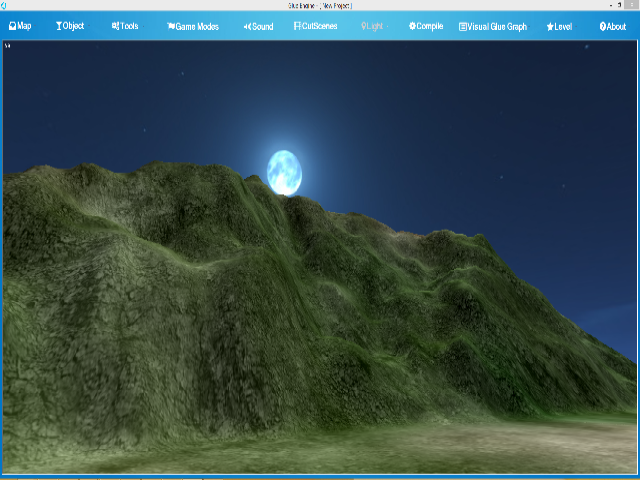
Task: Click the speaker icon beside Sound
Action: point(247,26)
